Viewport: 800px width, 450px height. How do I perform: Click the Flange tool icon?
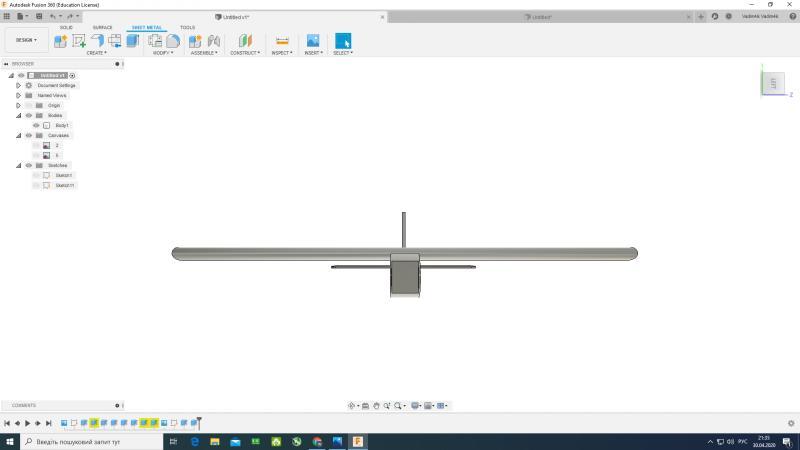tap(97, 40)
